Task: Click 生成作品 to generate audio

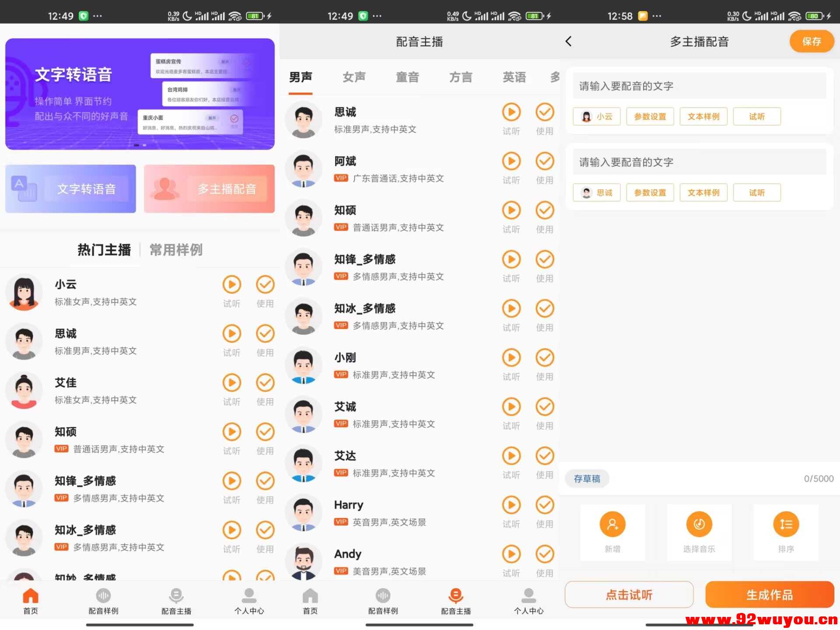Action: [769, 595]
